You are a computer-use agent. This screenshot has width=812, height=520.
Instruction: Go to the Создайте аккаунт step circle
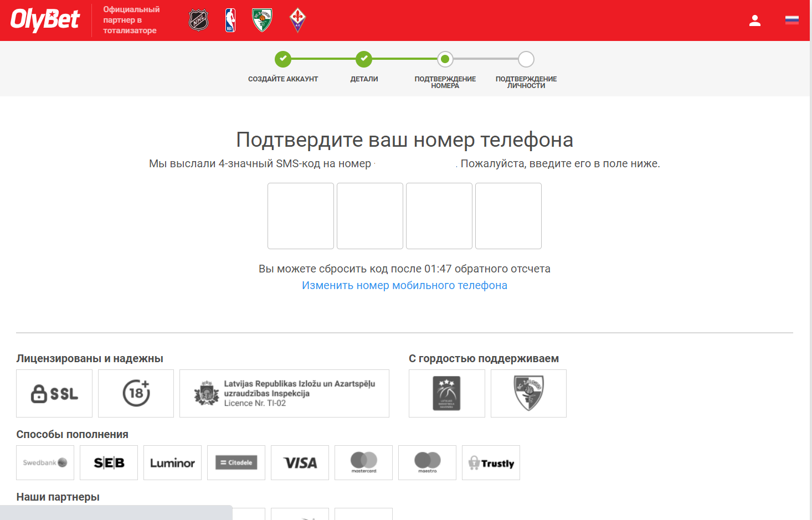pos(283,59)
